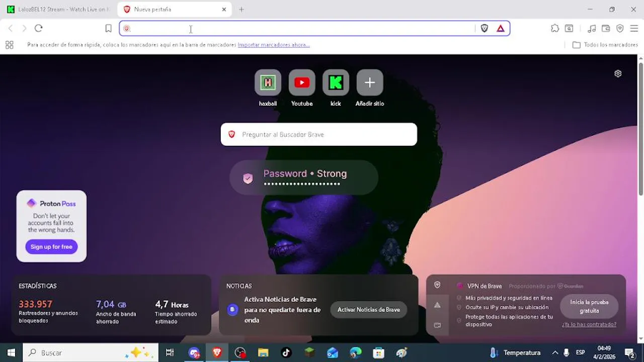Image resolution: width=644 pixels, height=362 pixels.
Task: Click the ESTADÍSTICAS heading
Action: 38,286
